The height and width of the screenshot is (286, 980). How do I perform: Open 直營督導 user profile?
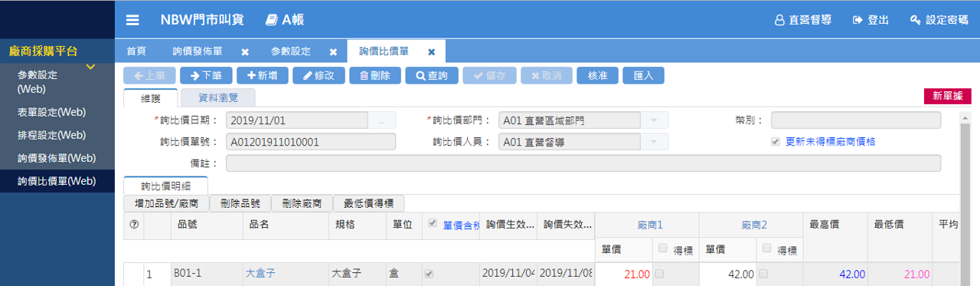(x=804, y=21)
